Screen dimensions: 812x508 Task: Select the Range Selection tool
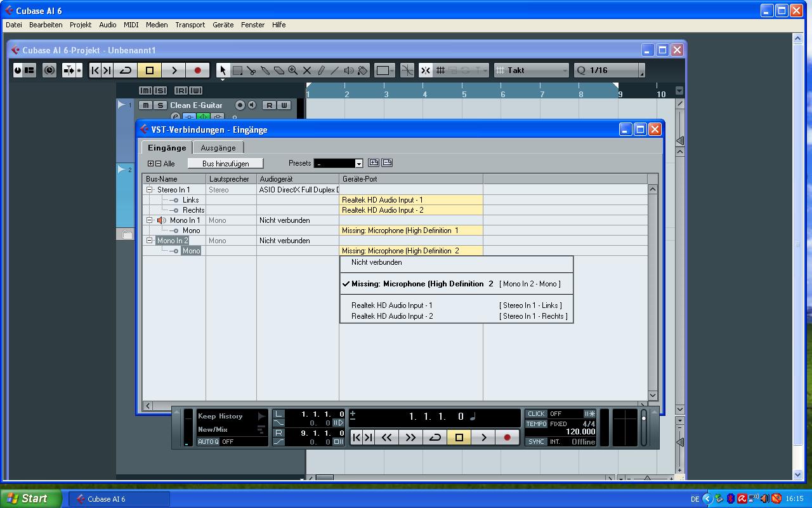(237, 70)
